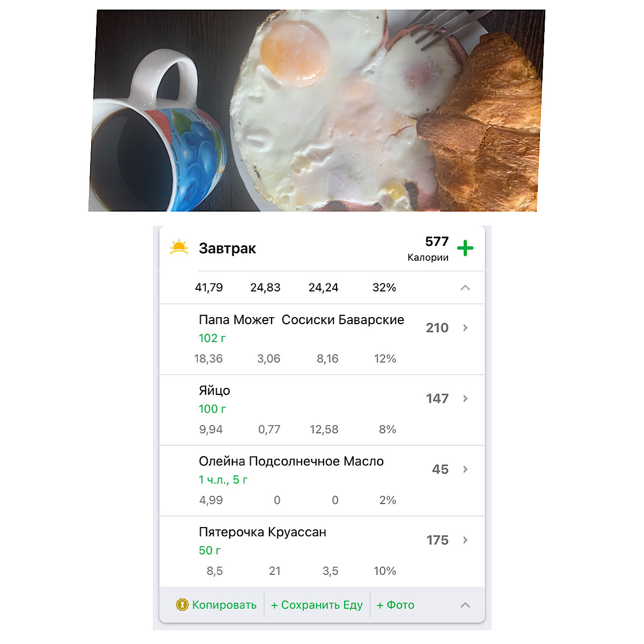Screen dimensions: 644x644
Task: Collapse the meal with the bottom chevron
Action: [465, 605]
